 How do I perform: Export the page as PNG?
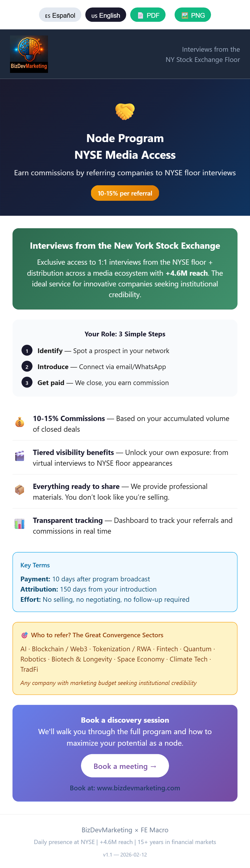193,15
